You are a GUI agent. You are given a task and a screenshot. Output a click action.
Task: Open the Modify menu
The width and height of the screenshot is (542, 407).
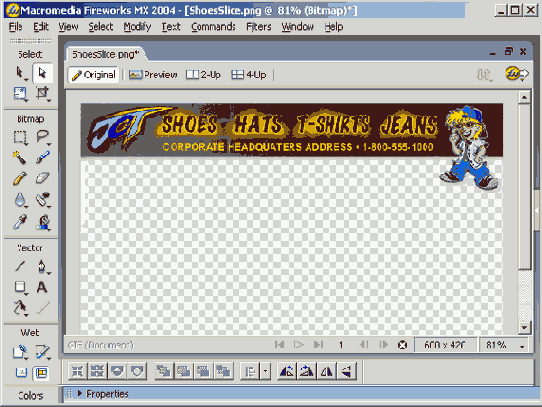[x=137, y=27]
